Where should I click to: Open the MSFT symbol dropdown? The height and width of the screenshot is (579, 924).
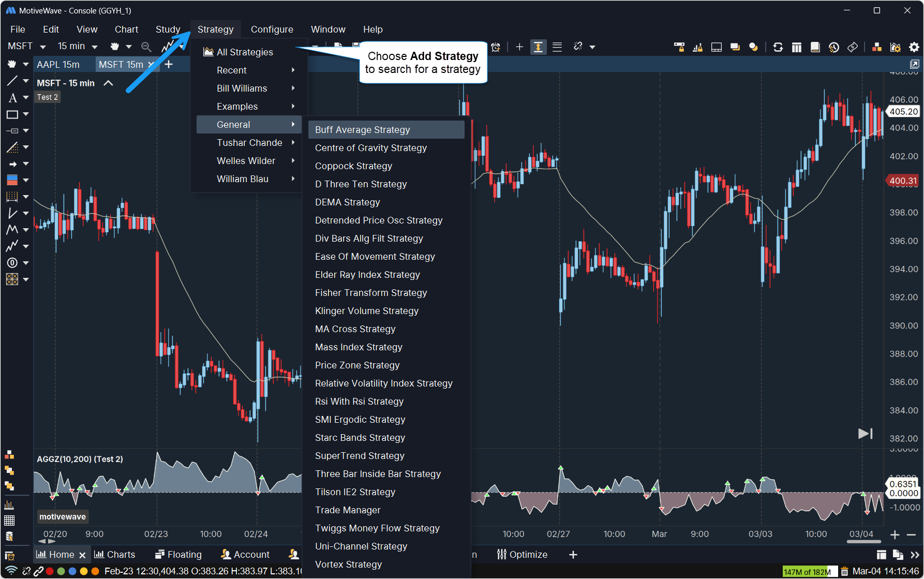26,46
